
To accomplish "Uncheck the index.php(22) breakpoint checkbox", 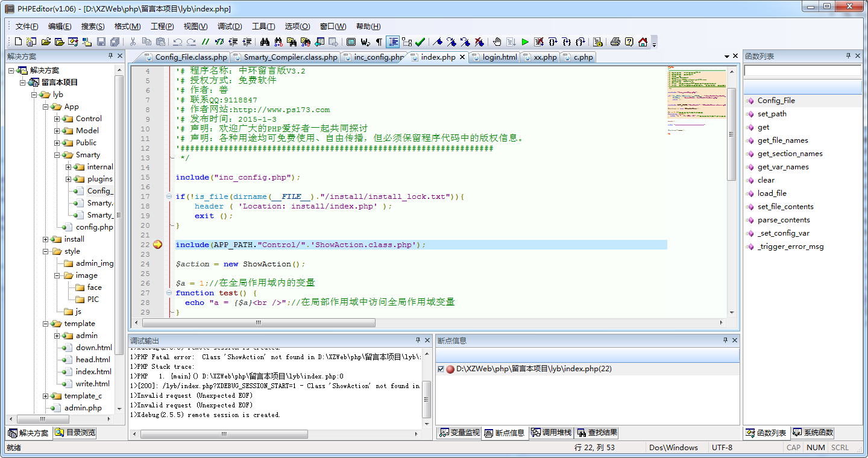I will click(x=441, y=369).
